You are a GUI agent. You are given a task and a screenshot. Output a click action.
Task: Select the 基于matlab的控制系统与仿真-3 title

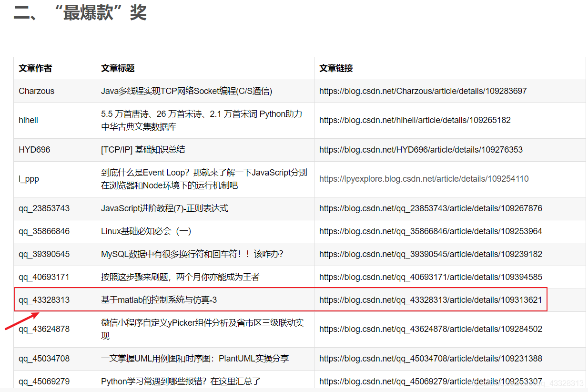(x=159, y=300)
